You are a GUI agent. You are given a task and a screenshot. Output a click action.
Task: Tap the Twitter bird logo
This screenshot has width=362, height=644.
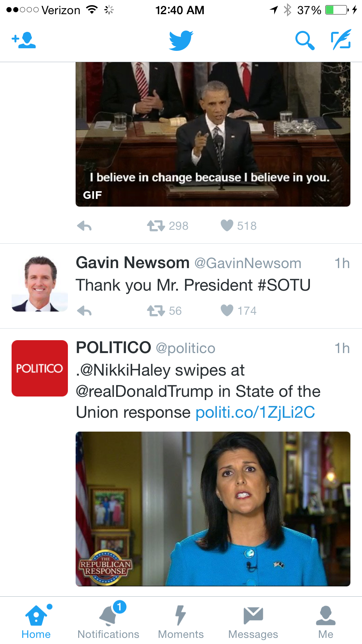tap(181, 41)
